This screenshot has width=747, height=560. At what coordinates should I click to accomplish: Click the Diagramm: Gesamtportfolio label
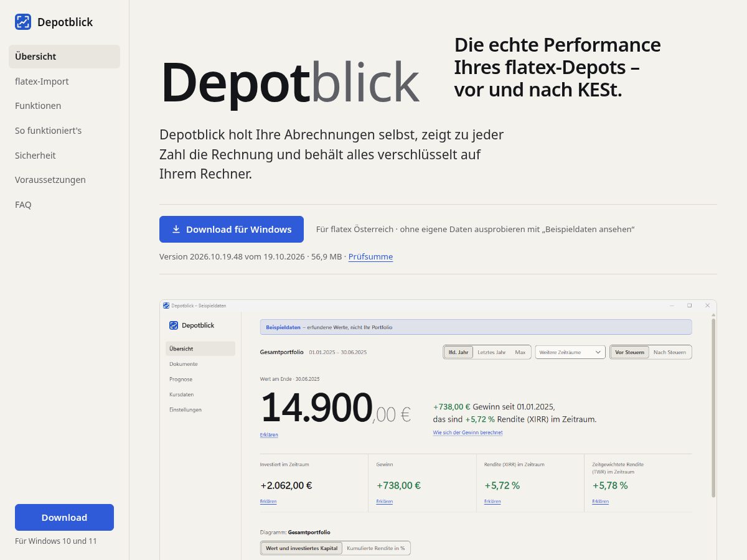pos(295,532)
